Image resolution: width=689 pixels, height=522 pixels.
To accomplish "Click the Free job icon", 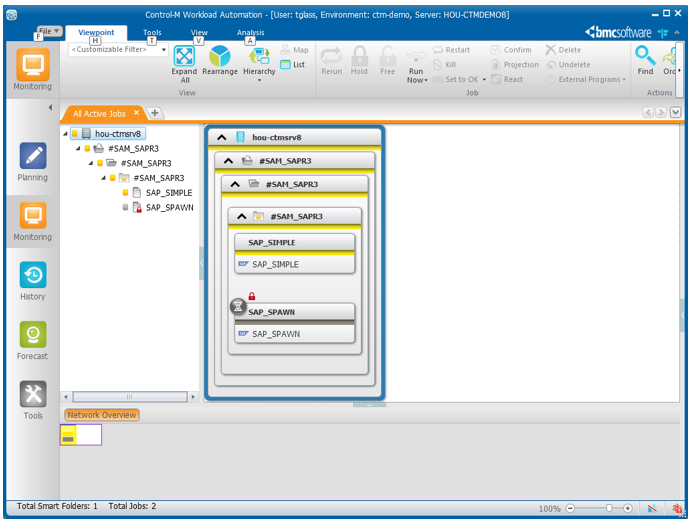I will 388,56.
